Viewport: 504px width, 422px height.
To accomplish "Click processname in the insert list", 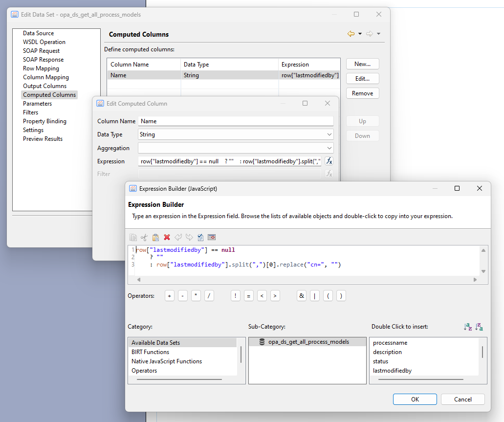I will point(390,343).
